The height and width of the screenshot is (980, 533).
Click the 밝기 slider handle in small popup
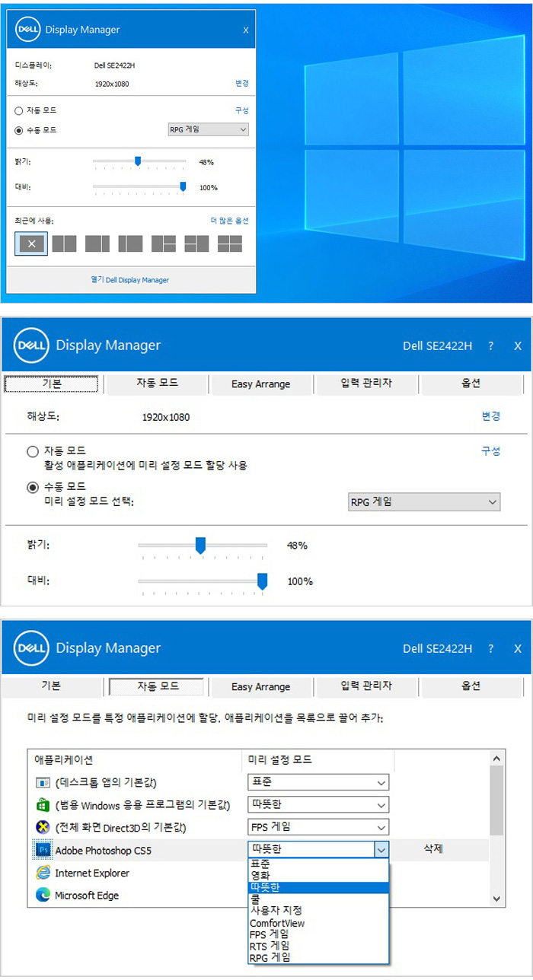click(138, 161)
